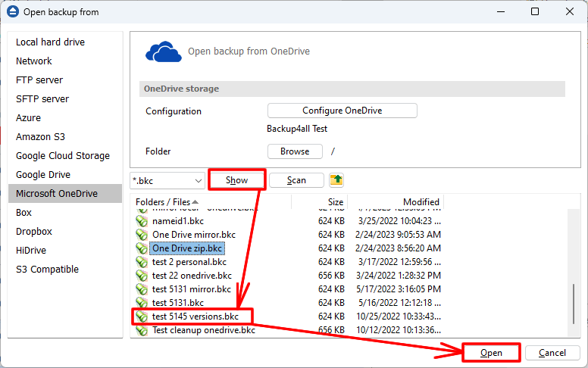
Task: Click the icon of test 22 onedrive.bkc
Action: pyautogui.click(x=141, y=276)
